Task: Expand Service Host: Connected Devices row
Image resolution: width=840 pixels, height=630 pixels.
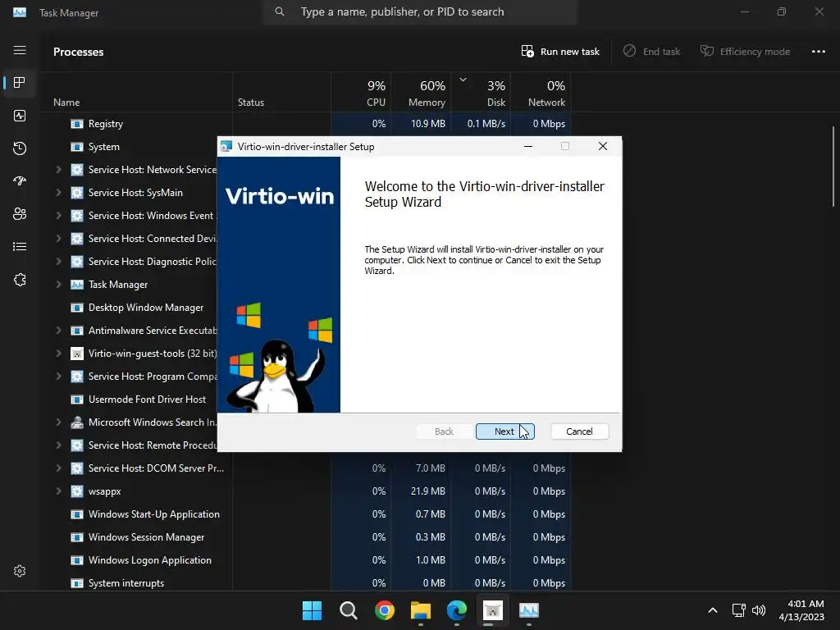Action: [x=58, y=239]
